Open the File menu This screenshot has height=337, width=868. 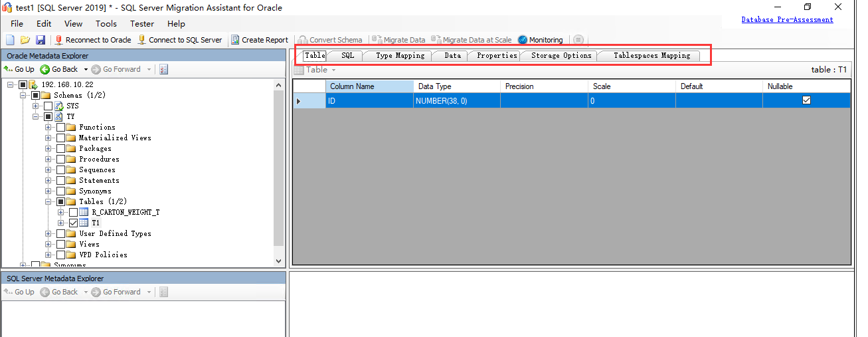17,24
